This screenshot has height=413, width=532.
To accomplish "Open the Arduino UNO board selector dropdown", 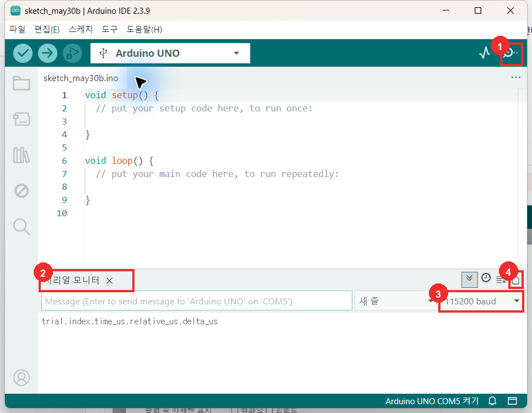I will (x=170, y=53).
